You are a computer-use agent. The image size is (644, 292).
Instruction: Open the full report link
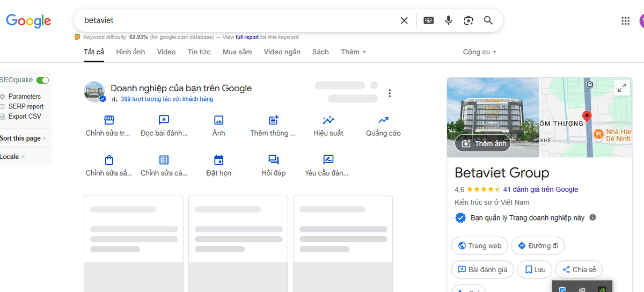[247, 37]
